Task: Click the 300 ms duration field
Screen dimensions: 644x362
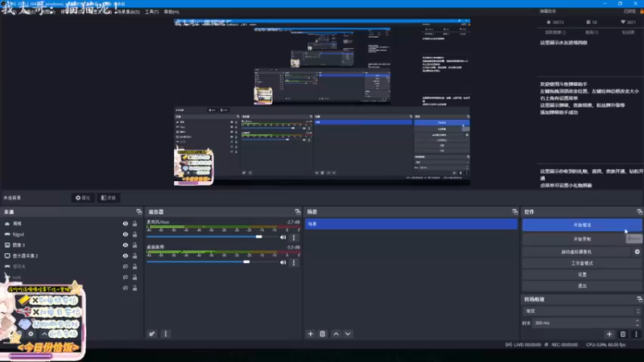Action: coord(587,323)
